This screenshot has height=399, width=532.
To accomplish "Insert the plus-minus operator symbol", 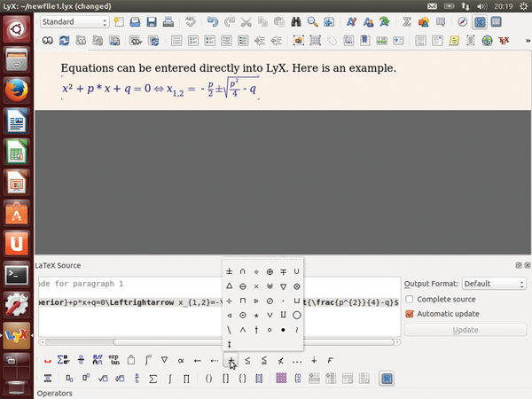I will tap(230, 271).
